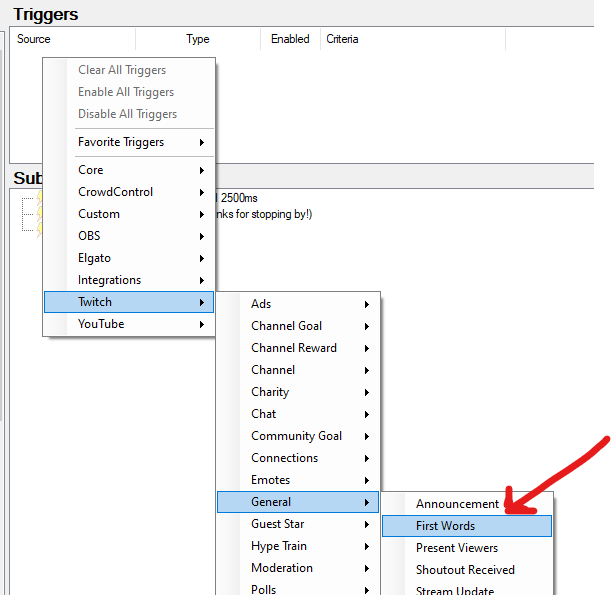Open the YouTube triggers submenu
Image resolution: width=612 pixels, height=595 pixels.
(102, 324)
